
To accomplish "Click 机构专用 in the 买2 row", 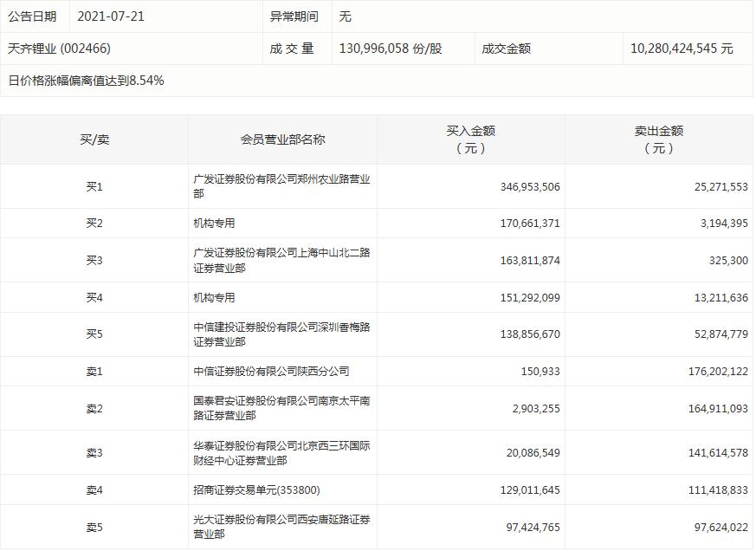I will coord(214,223).
